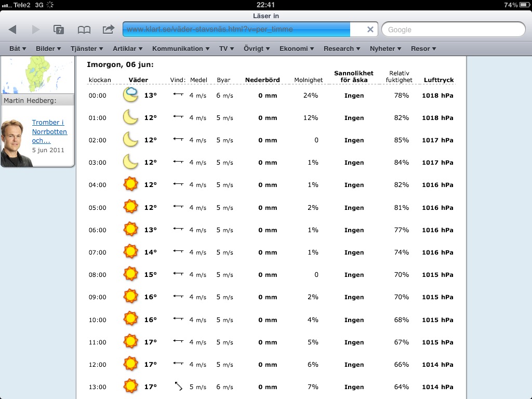The height and width of the screenshot is (399, 532).
Task: Tap the sun icon at 12:00
Action: point(130,364)
